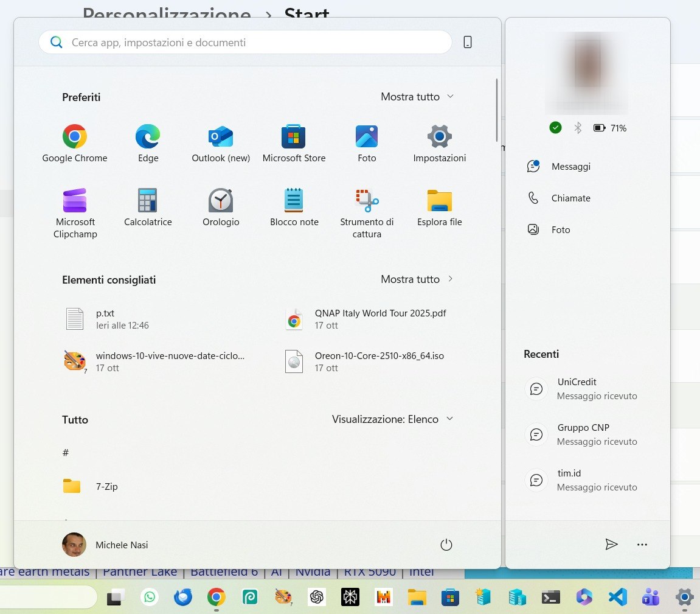Click the search input field at the top

tap(243, 42)
